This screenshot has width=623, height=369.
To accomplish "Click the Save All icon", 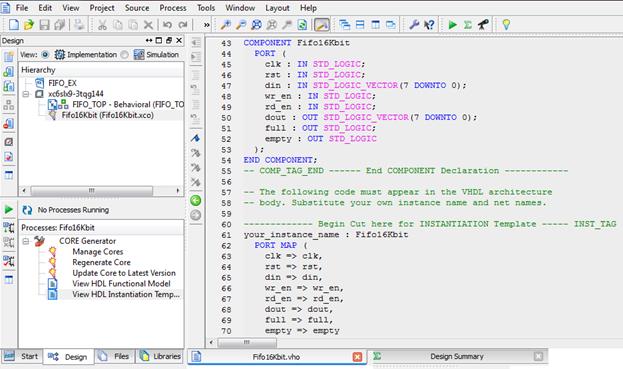I will [60, 25].
